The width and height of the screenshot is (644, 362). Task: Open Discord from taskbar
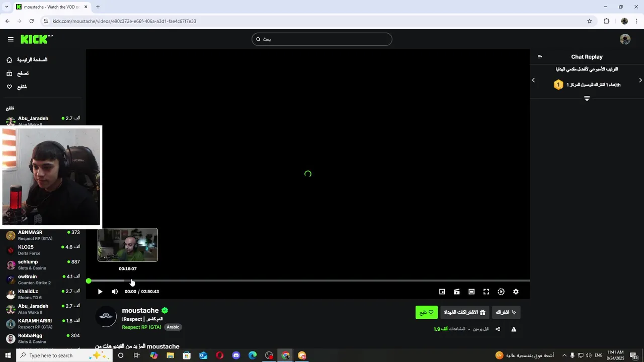point(236,355)
